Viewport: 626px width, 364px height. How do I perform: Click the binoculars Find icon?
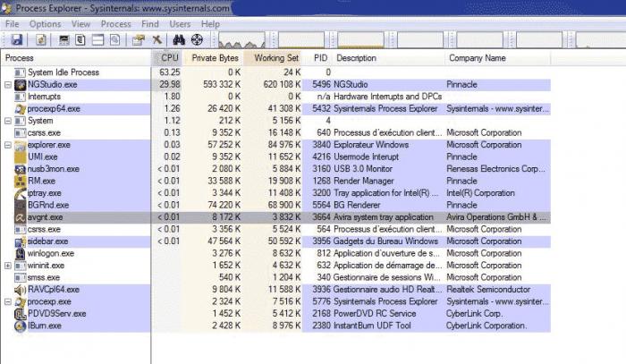click(179, 39)
